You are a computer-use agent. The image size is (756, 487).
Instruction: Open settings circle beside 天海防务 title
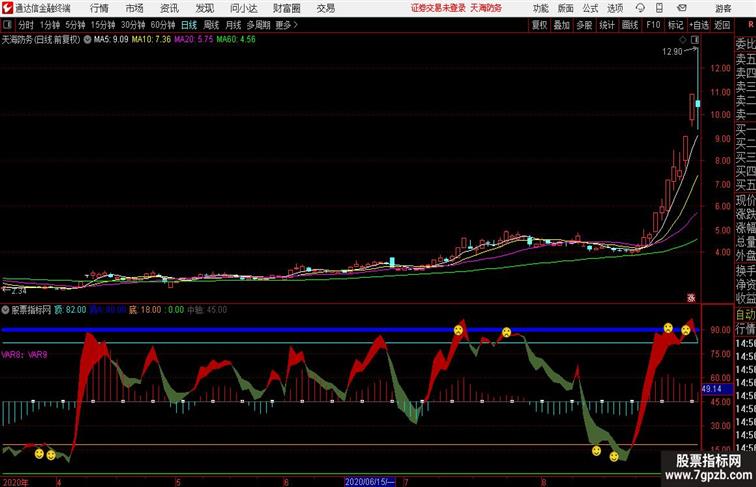[87, 40]
